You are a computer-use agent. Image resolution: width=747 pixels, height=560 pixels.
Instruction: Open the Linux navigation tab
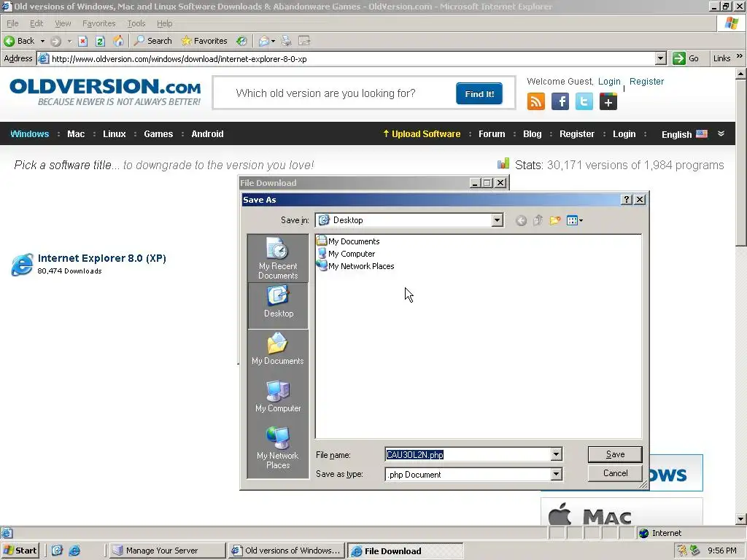pyautogui.click(x=115, y=134)
